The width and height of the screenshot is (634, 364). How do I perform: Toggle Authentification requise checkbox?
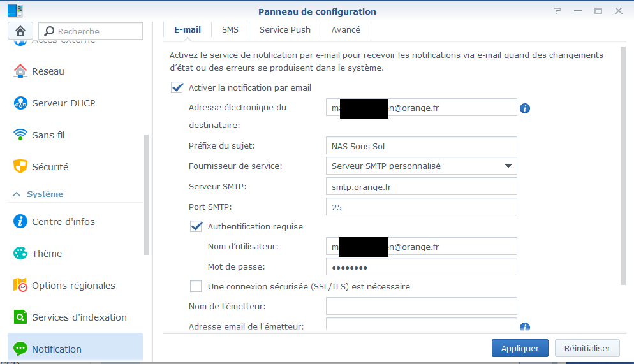[x=196, y=226]
